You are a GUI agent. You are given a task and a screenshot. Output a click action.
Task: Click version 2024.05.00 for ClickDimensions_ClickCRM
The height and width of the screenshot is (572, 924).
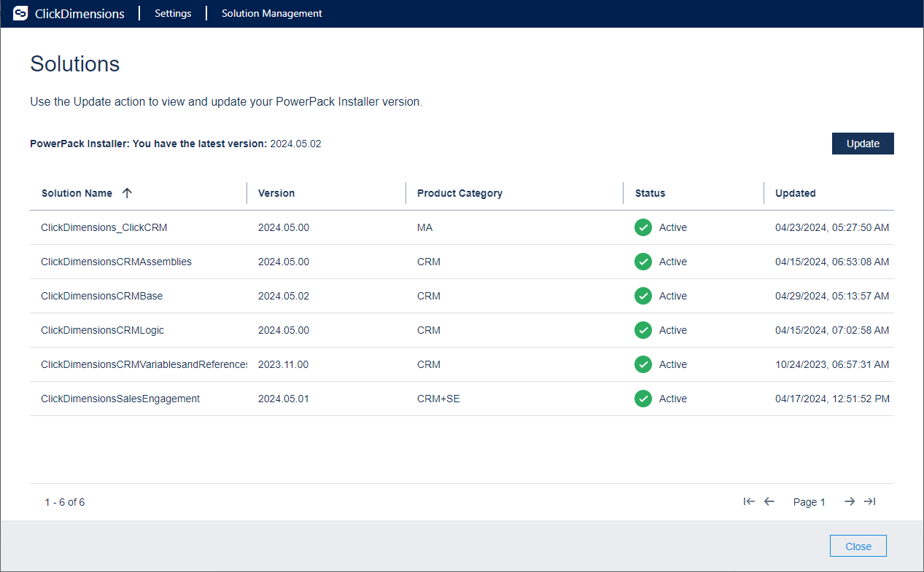pos(284,227)
